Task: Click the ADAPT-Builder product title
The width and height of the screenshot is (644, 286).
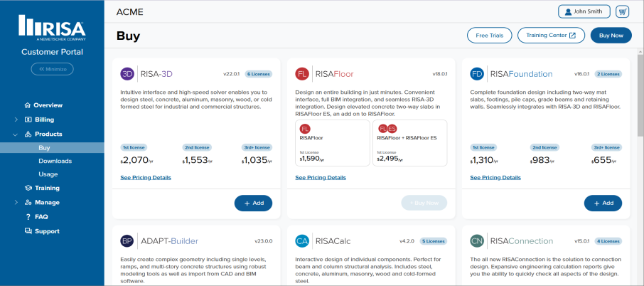Action: tap(170, 240)
